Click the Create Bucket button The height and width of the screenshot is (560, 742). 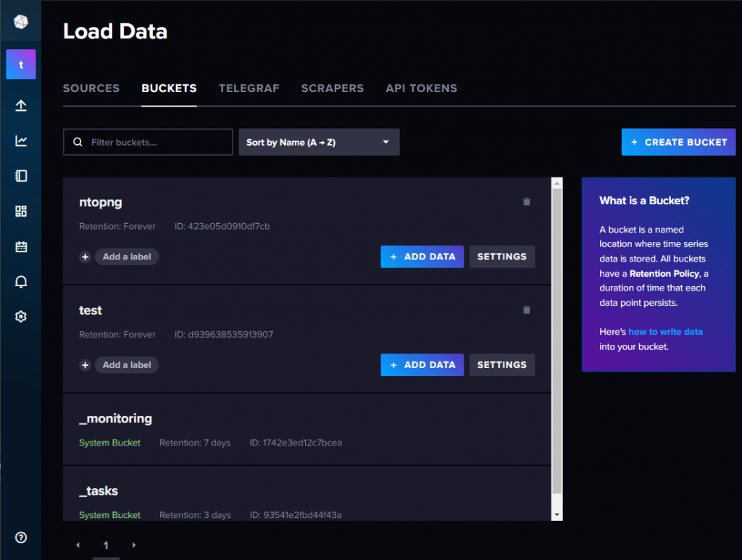point(678,142)
